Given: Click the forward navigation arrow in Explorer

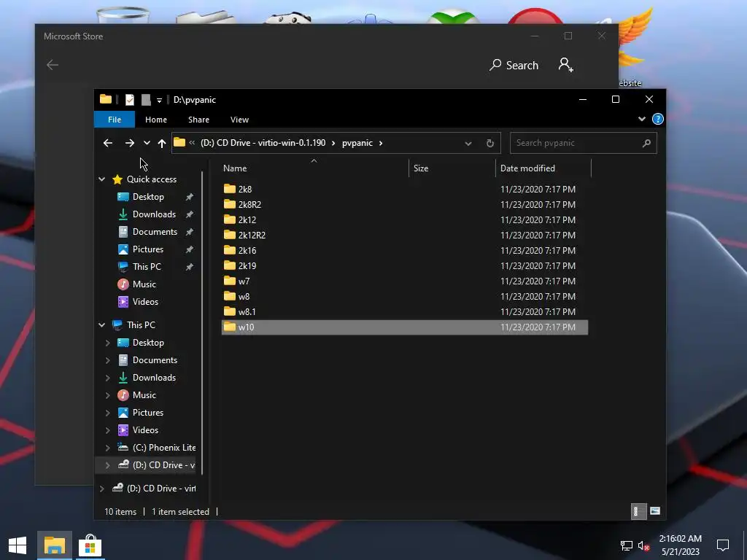Looking at the screenshot, I should 130,143.
